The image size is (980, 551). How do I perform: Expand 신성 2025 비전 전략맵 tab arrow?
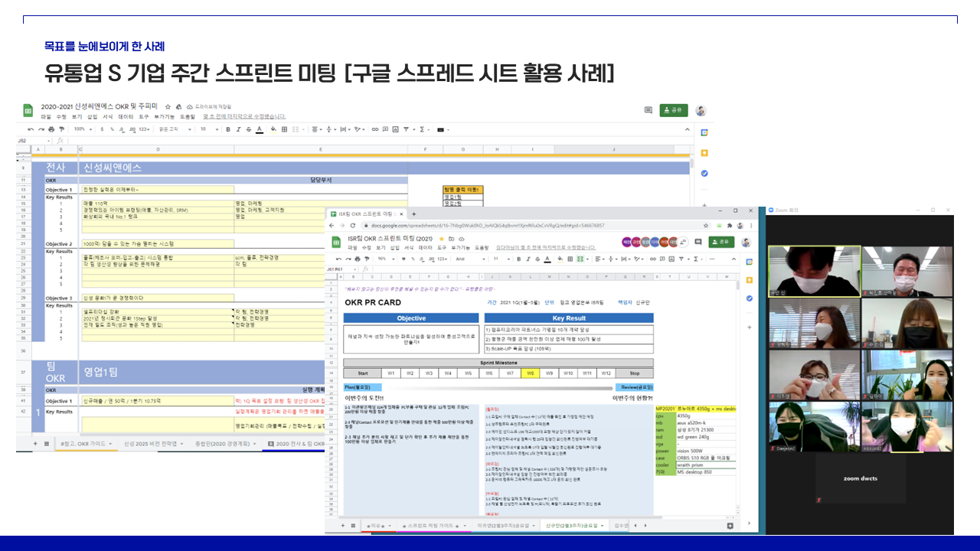point(181,444)
